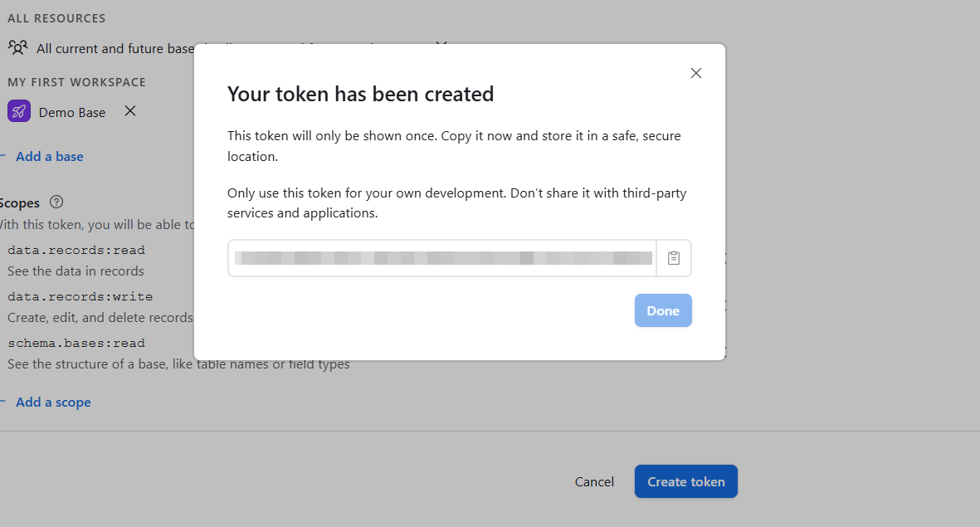Select the data.records:read scope

(76, 250)
